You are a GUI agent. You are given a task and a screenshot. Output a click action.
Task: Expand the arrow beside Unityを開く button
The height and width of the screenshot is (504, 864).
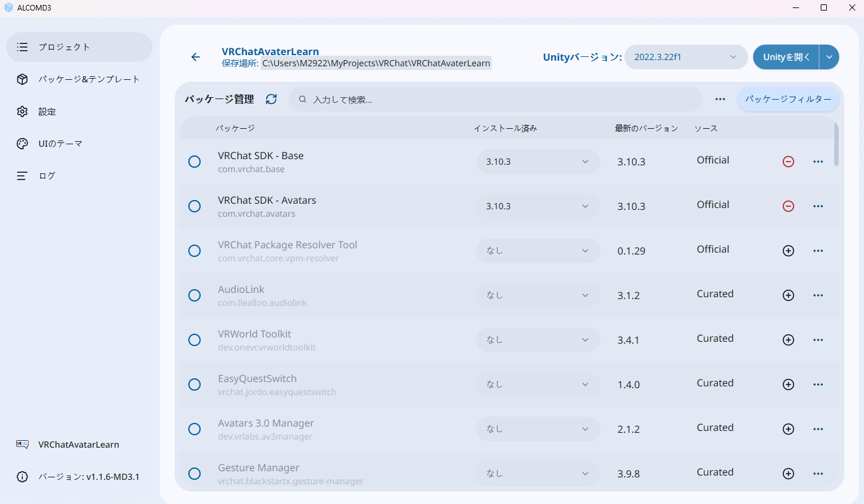pyautogui.click(x=829, y=57)
